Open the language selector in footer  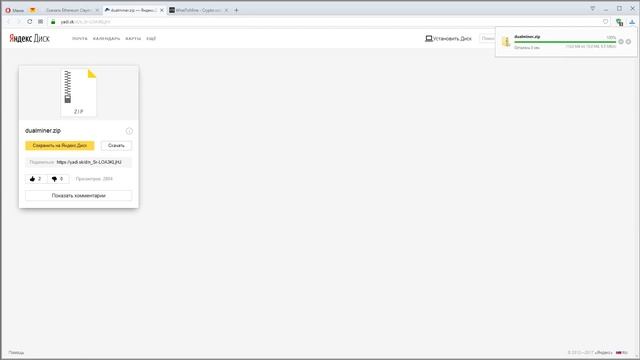[x=622, y=352]
